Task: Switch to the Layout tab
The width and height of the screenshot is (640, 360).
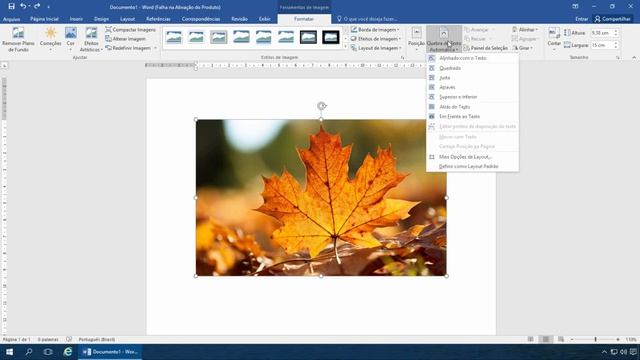Action: [127, 19]
